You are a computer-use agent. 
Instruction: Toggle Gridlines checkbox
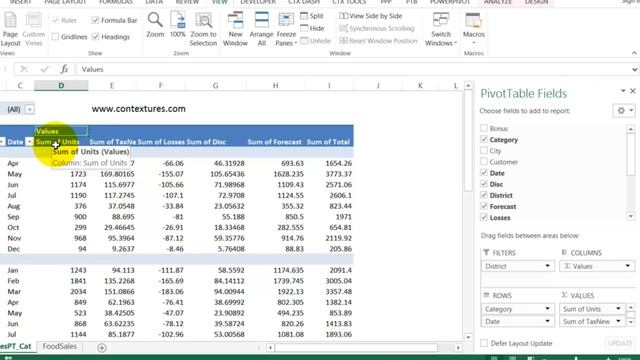click(56, 37)
